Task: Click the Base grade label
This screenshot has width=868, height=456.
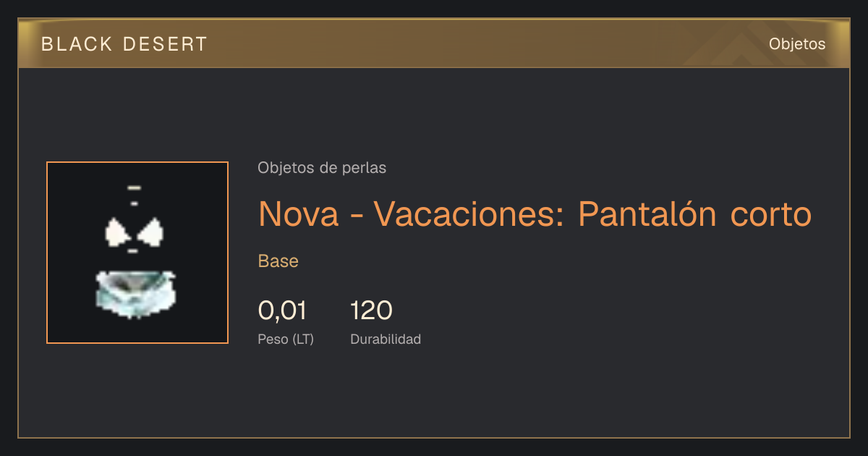Action: point(278,261)
